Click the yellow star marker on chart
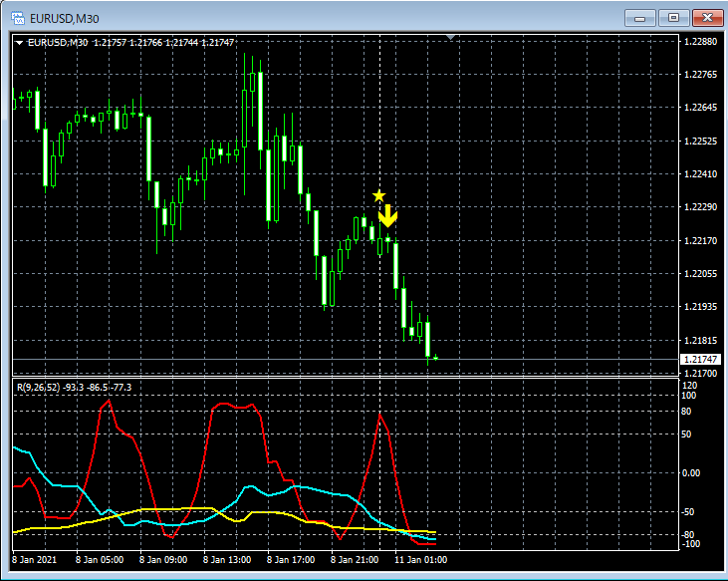Viewport: 728px width, 581px height. point(378,196)
